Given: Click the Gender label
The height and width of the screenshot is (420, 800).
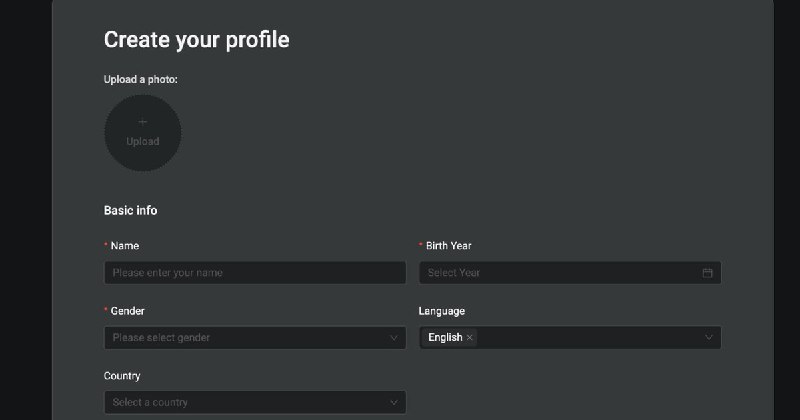Looking at the screenshot, I should click(x=128, y=311).
